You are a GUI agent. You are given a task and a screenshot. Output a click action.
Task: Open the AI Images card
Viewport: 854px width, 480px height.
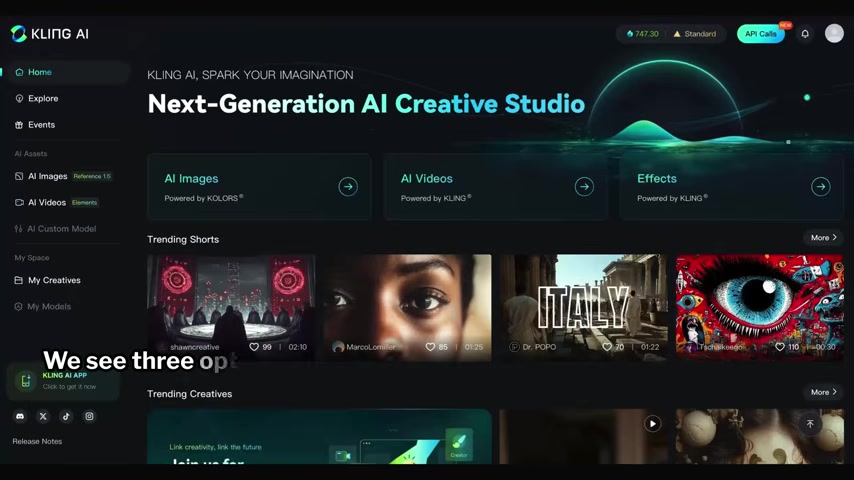[x=259, y=187]
